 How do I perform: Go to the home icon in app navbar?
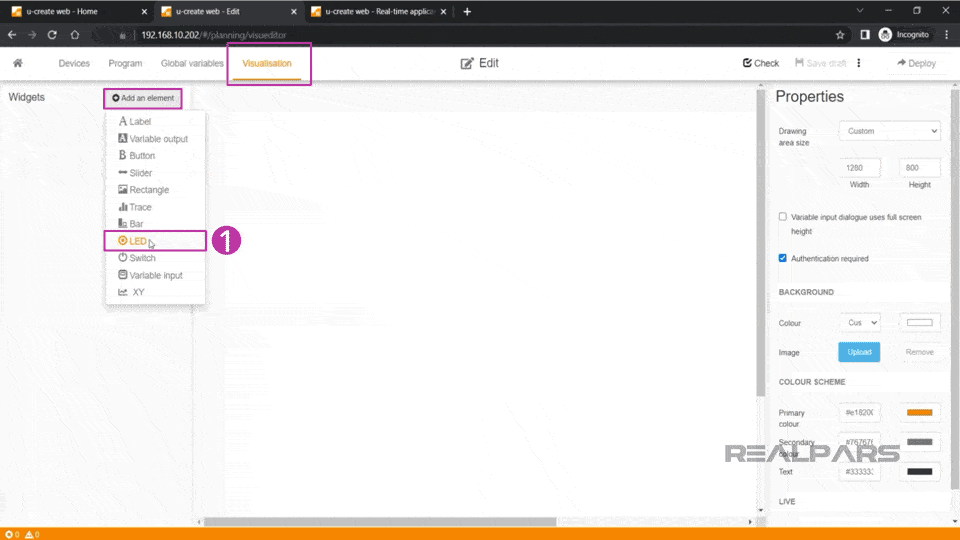click(x=18, y=63)
